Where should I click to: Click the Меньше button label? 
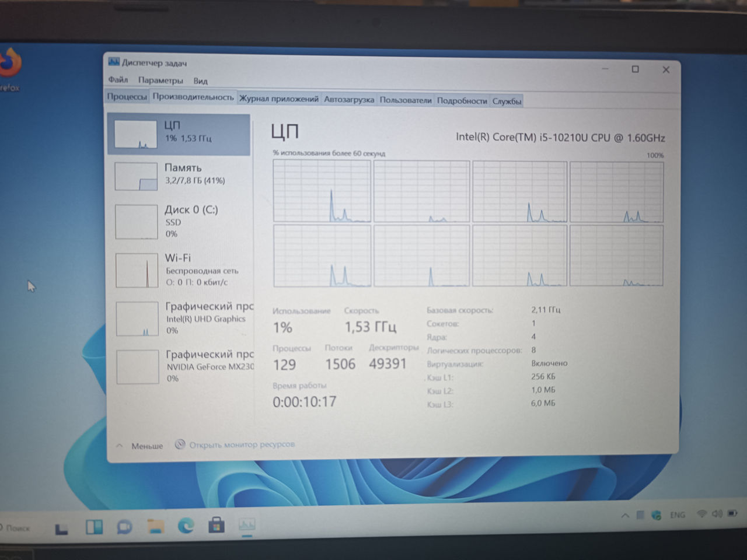click(x=147, y=446)
